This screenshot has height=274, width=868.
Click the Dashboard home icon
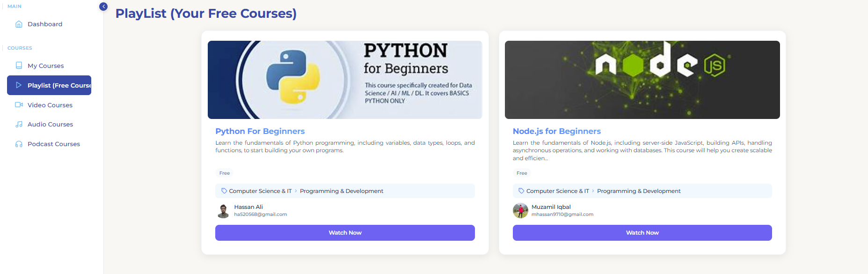[x=19, y=24]
